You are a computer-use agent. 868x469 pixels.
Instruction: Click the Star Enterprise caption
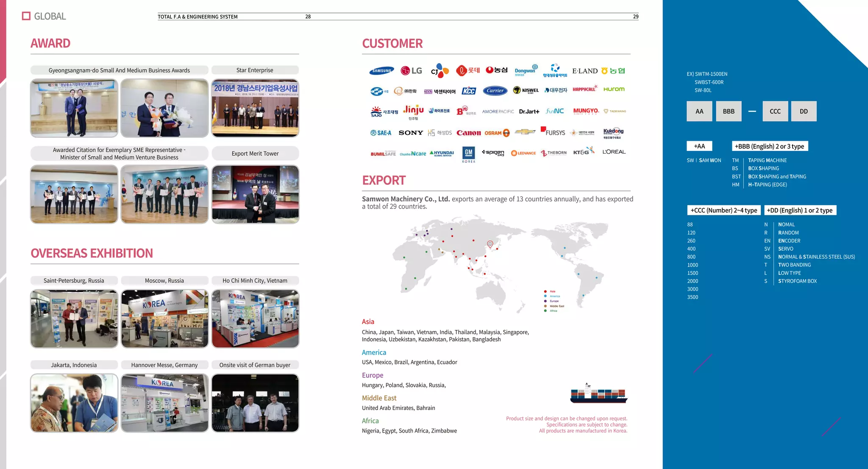click(x=255, y=70)
